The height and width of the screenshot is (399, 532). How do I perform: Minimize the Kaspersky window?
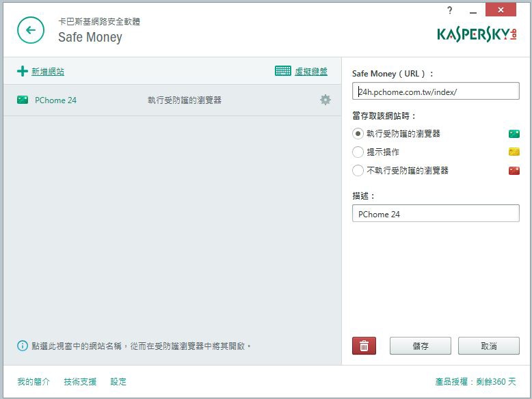pos(473,12)
